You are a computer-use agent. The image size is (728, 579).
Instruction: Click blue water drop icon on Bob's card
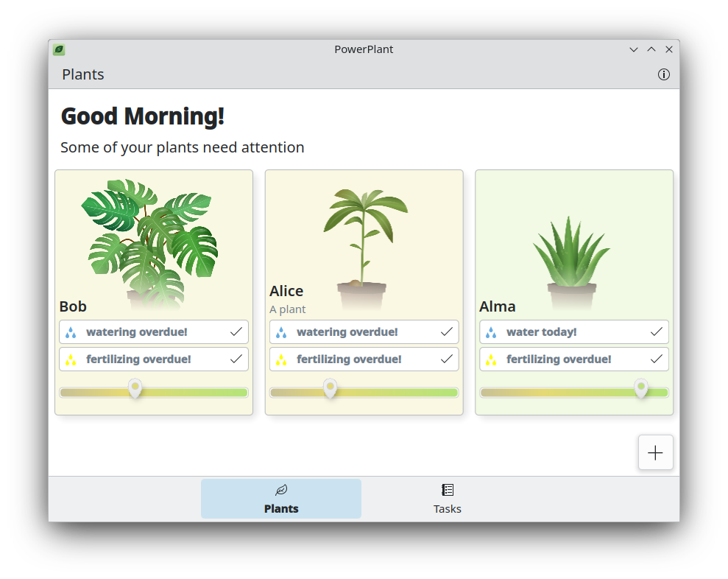click(71, 332)
